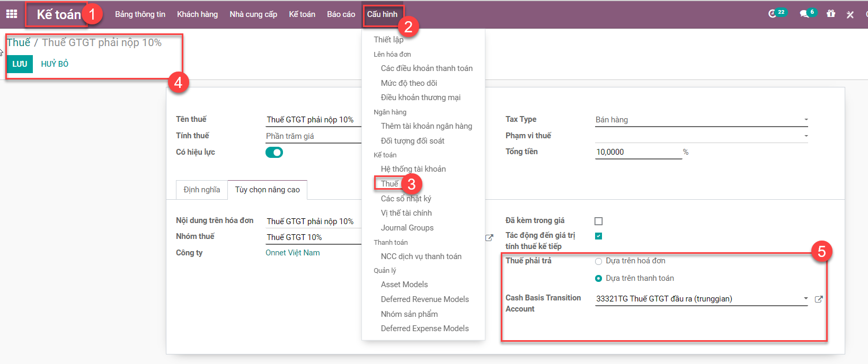Open the apps grid menu icon
The width and height of the screenshot is (868, 364).
pyautogui.click(x=12, y=14)
